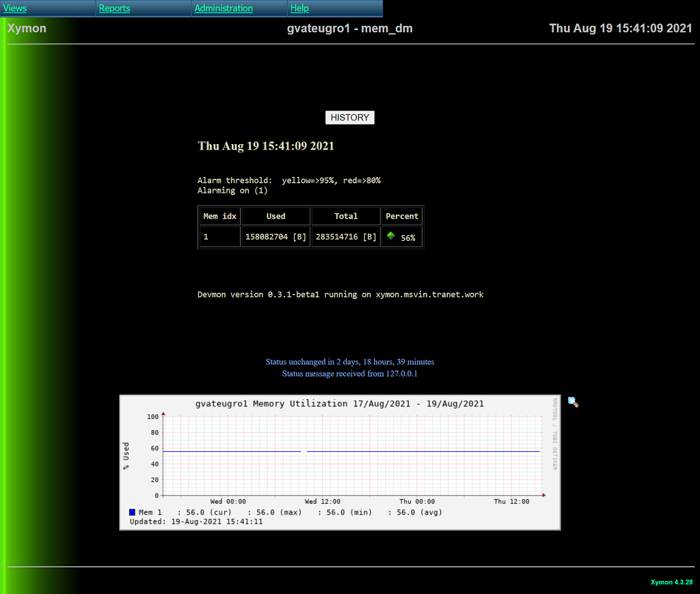The width and height of the screenshot is (700, 594).
Task: Click the magnifier zoom icon beside graph
Action: click(x=573, y=403)
